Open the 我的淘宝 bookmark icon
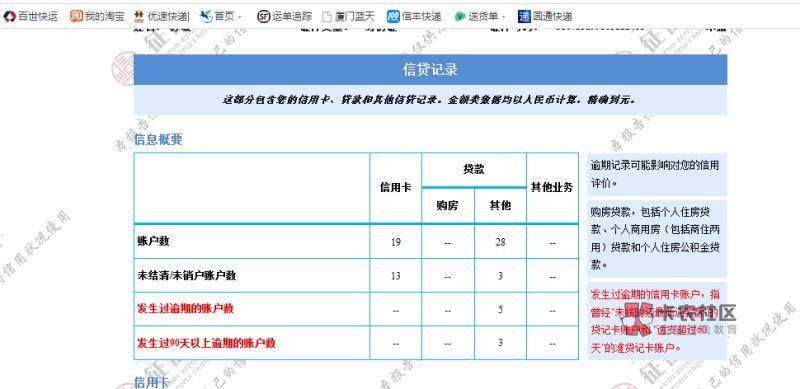This screenshot has height=389, width=800. click(77, 16)
